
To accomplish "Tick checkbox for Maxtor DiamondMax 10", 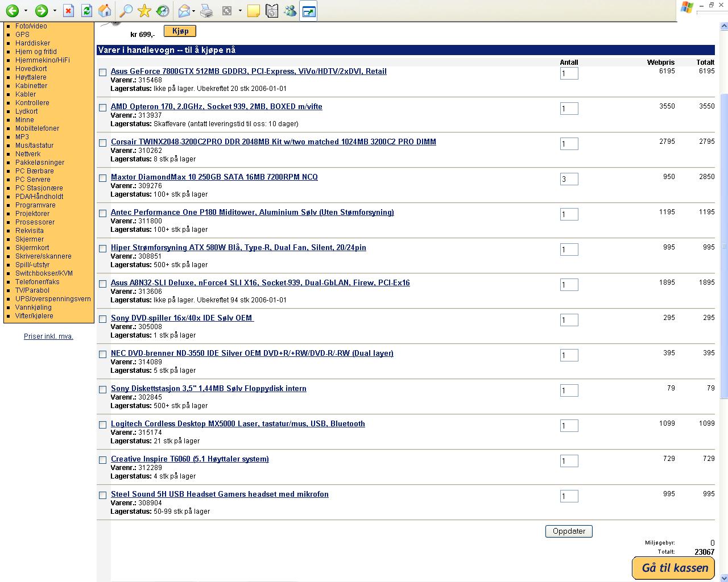I will pos(103,178).
